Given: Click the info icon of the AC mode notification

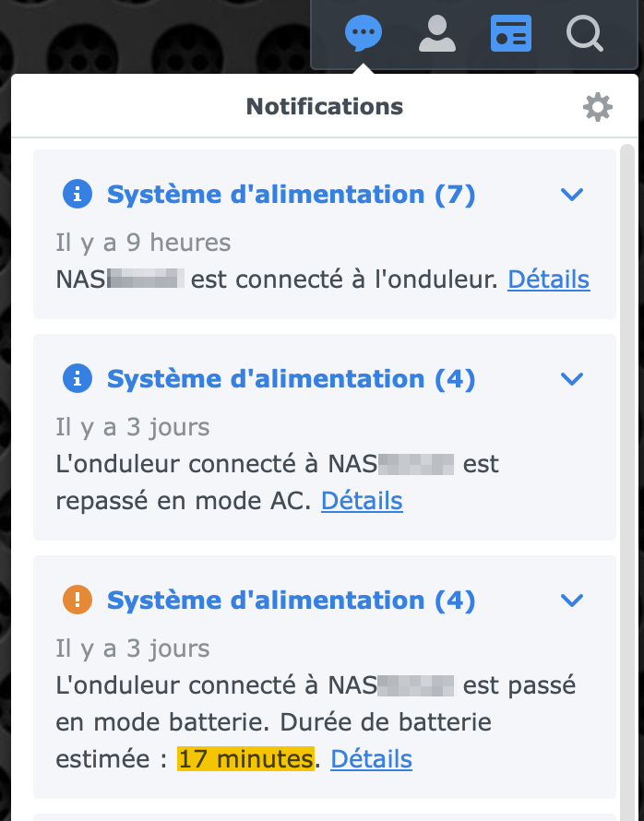Looking at the screenshot, I should (x=78, y=378).
